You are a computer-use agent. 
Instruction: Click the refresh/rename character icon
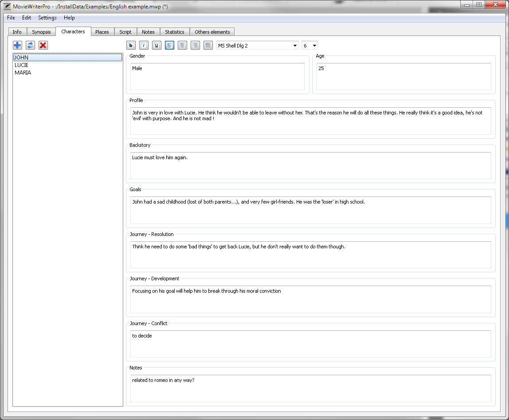pyautogui.click(x=30, y=45)
